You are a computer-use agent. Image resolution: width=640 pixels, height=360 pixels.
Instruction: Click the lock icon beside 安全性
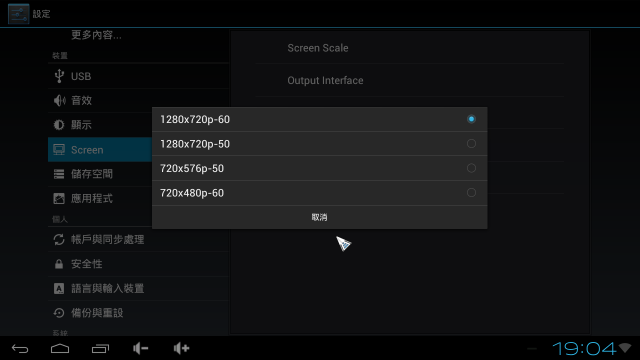(x=59, y=264)
